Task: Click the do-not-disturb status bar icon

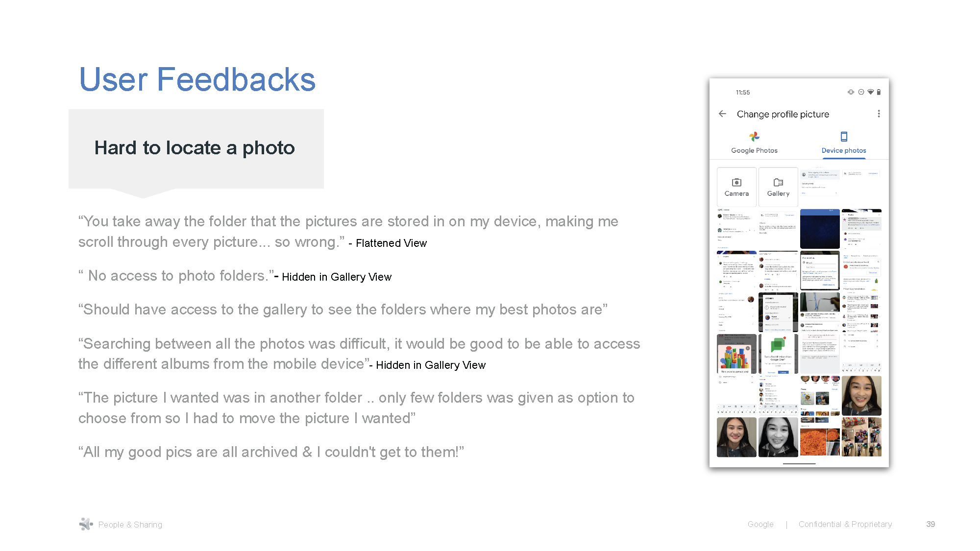Action: (861, 92)
